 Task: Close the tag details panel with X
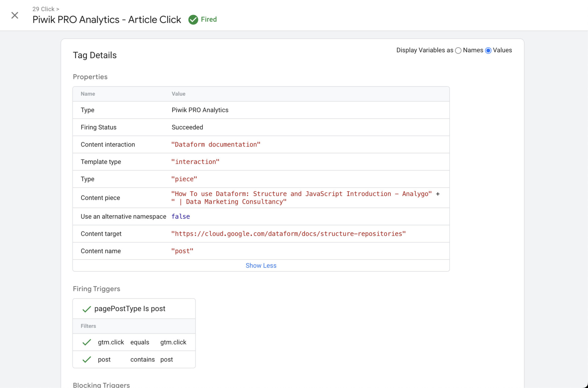tap(15, 15)
